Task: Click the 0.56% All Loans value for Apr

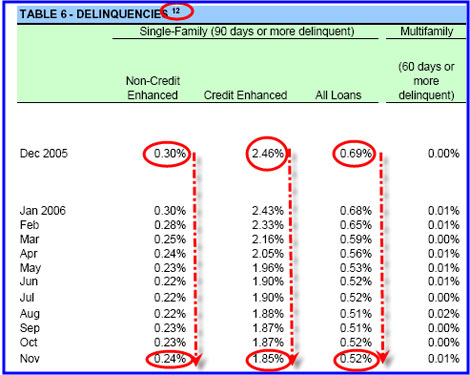Action: pos(356,254)
